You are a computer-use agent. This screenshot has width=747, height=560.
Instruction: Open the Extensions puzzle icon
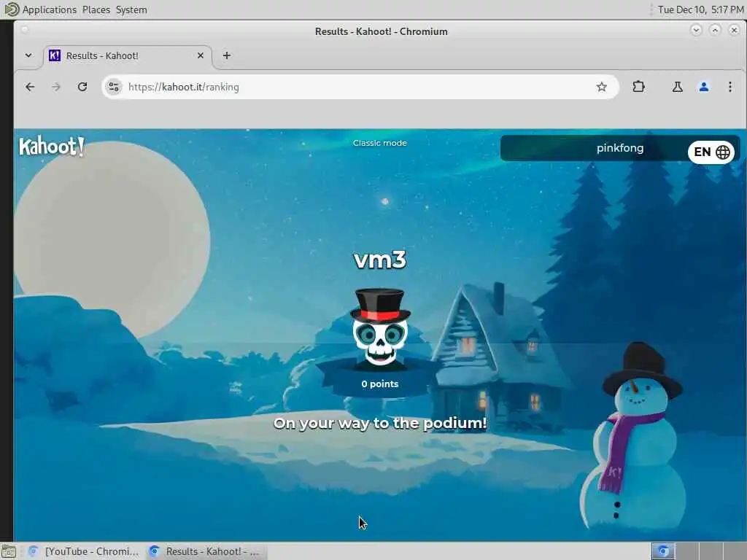tap(638, 87)
